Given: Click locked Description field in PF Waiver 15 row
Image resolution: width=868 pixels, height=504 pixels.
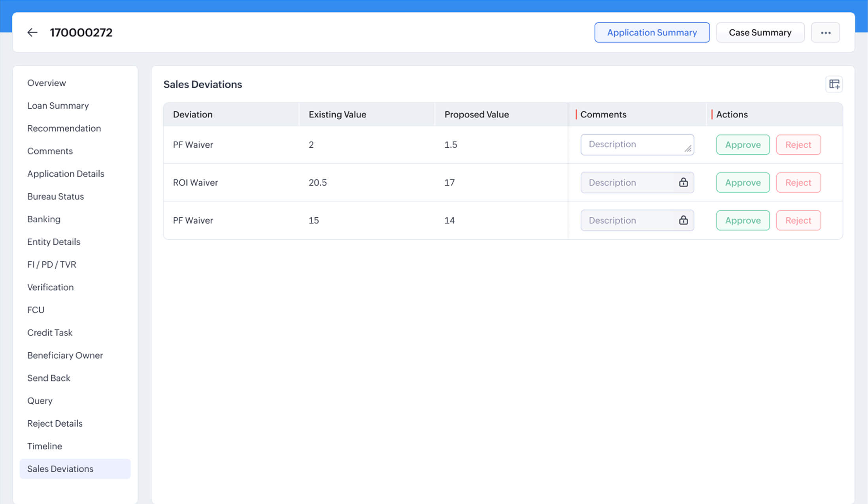Looking at the screenshot, I should click(637, 220).
